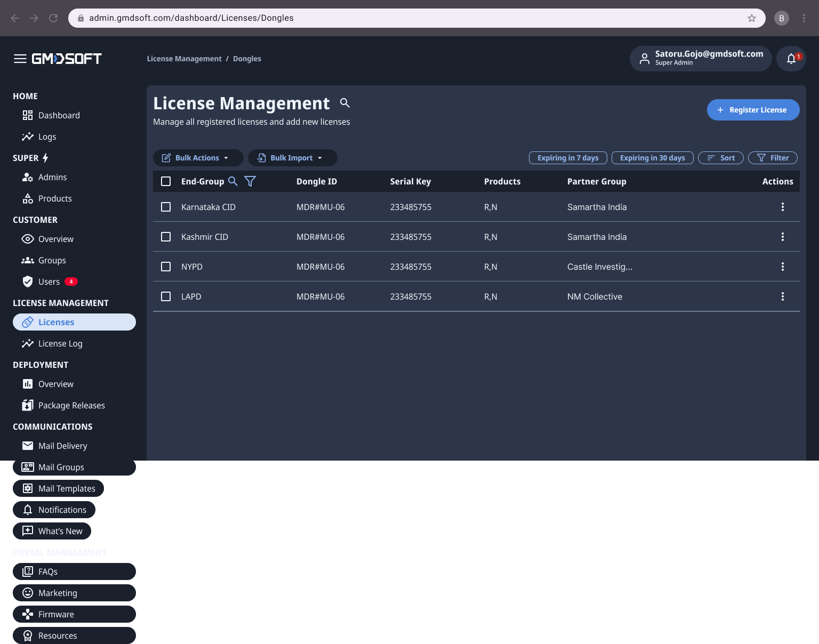Click the Karnataka CID end-group name

[208, 207]
